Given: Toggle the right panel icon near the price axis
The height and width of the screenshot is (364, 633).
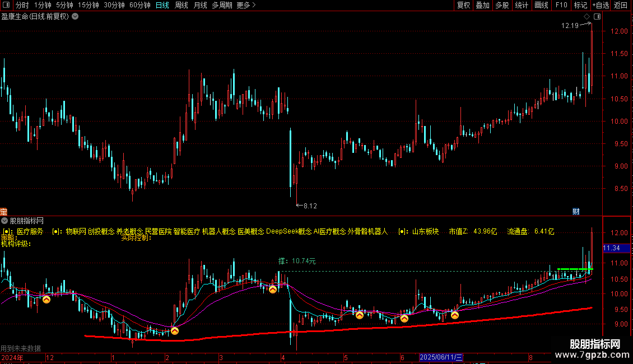Looking at the screenshot, I should tap(597, 17).
